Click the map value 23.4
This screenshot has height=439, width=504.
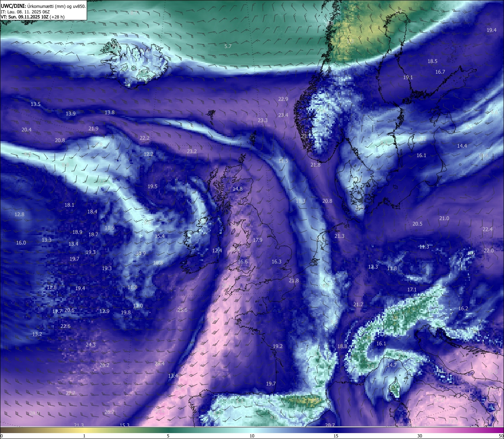[x=283, y=115]
